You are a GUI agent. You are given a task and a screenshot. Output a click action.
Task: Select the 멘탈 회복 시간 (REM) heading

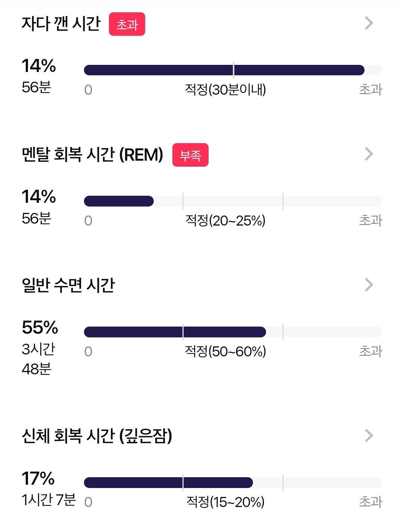[x=93, y=154]
